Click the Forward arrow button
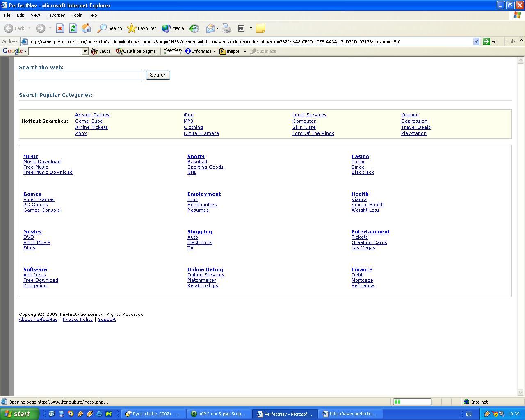 click(40, 28)
